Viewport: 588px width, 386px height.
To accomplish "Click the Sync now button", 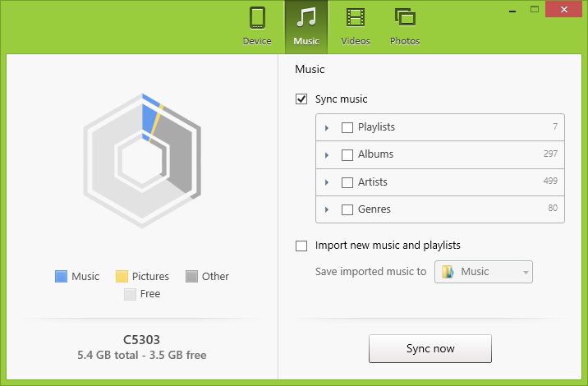I will pyautogui.click(x=430, y=348).
